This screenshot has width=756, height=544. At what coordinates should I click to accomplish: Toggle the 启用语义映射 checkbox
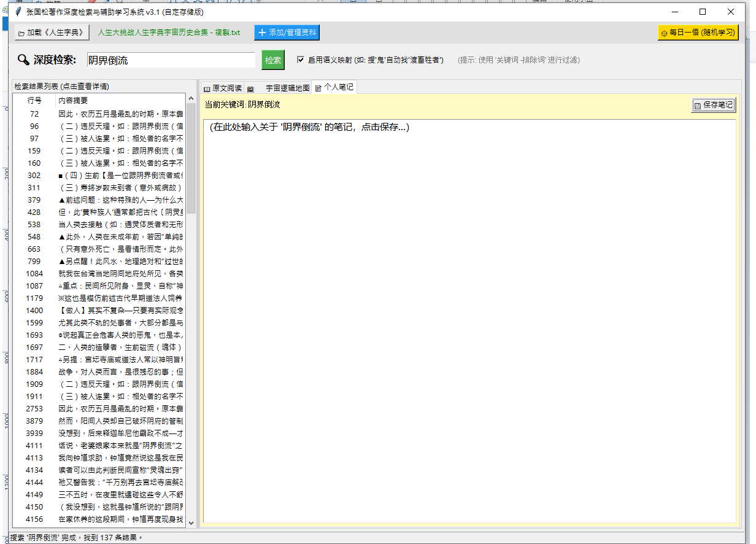[x=301, y=60]
